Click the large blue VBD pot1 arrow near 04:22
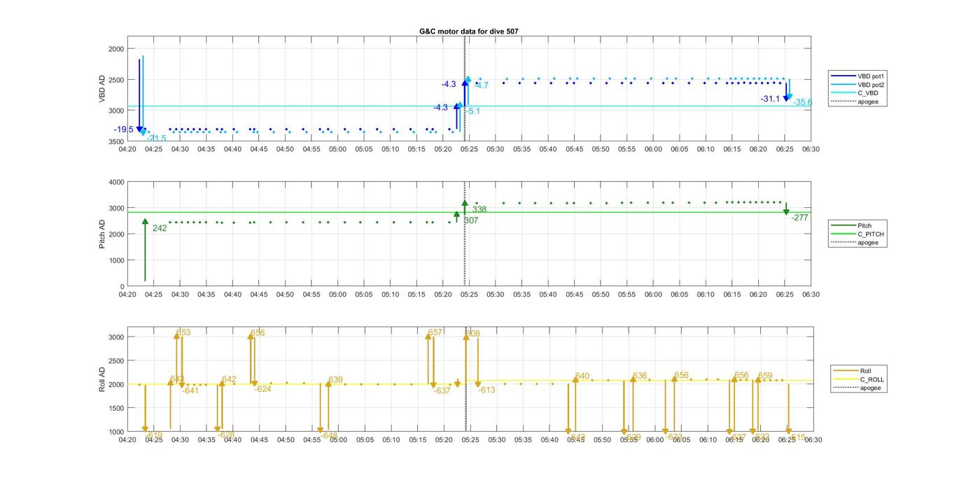Image resolution: width=980 pixels, height=485 pixels. (x=139, y=96)
